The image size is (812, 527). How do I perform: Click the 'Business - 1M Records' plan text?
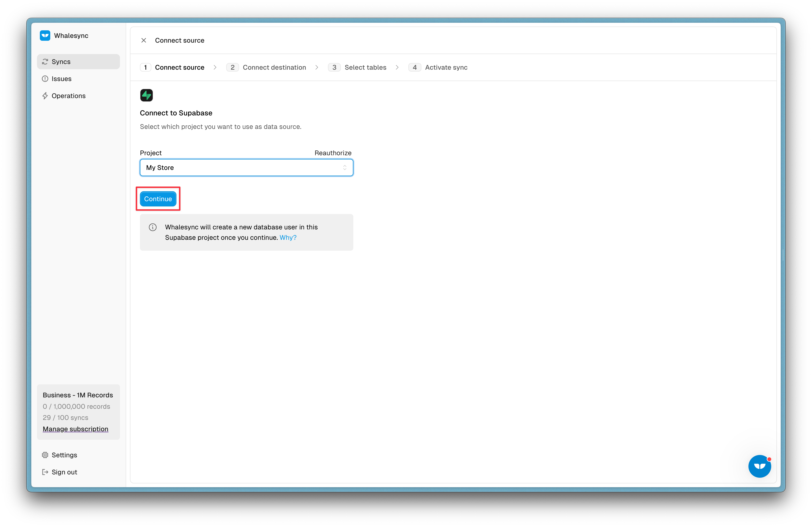[x=78, y=395]
